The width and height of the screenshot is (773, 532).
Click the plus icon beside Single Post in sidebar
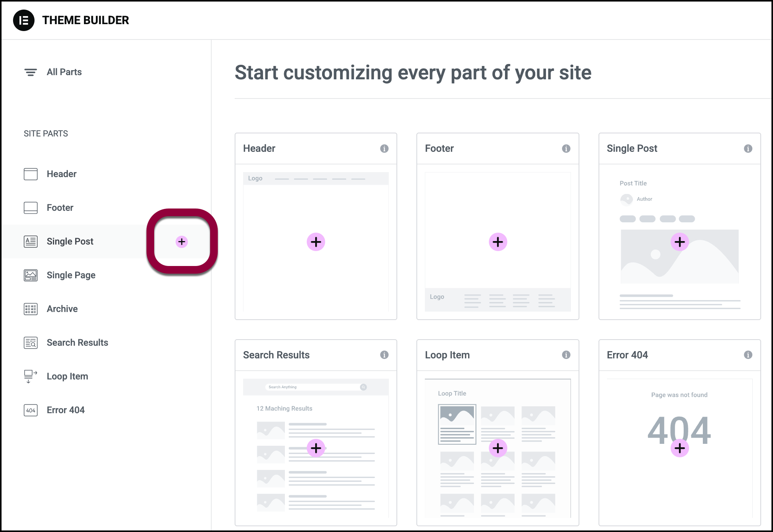tap(182, 242)
